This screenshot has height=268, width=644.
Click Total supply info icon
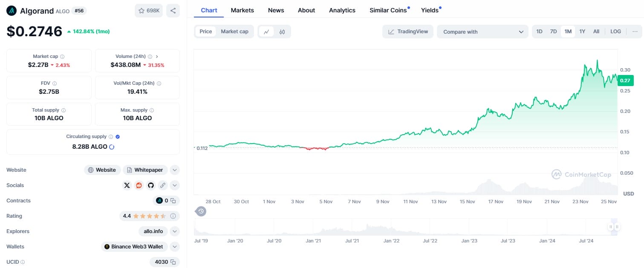click(x=64, y=110)
